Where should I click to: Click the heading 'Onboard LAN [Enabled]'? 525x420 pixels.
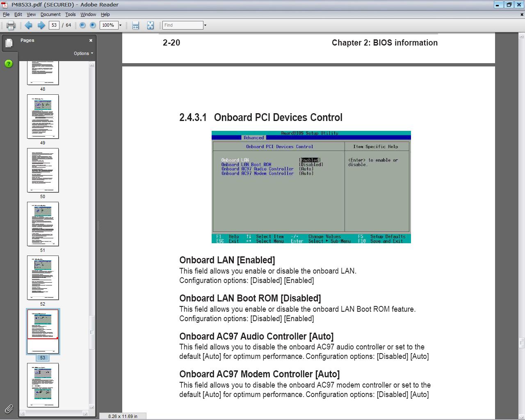[x=227, y=260]
